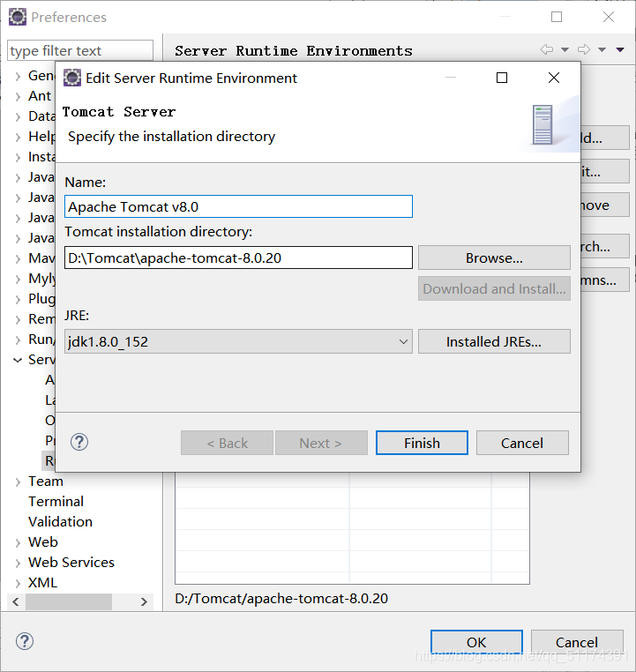Click OK in the Preferences window
Image resolution: width=636 pixels, height=672 pixels.
click(476, 642)
